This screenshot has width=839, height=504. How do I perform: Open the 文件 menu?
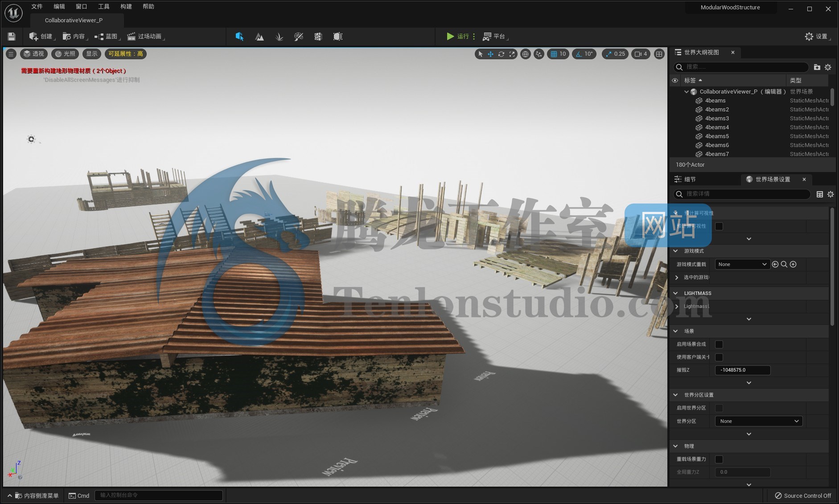click(x=37, y=7)
